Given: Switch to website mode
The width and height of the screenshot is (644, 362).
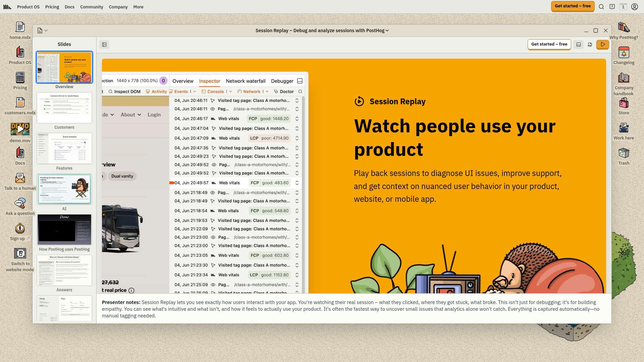Looking at the screenshot, I should click(20, 260).
